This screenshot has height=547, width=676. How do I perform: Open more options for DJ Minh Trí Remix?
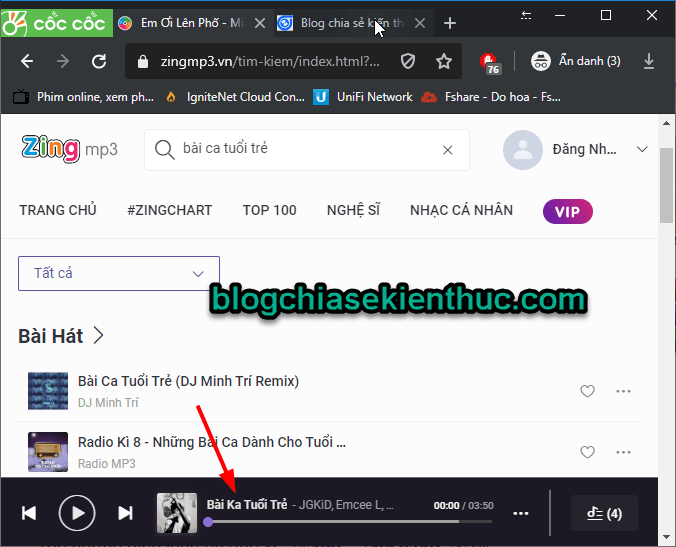[623, 391]
